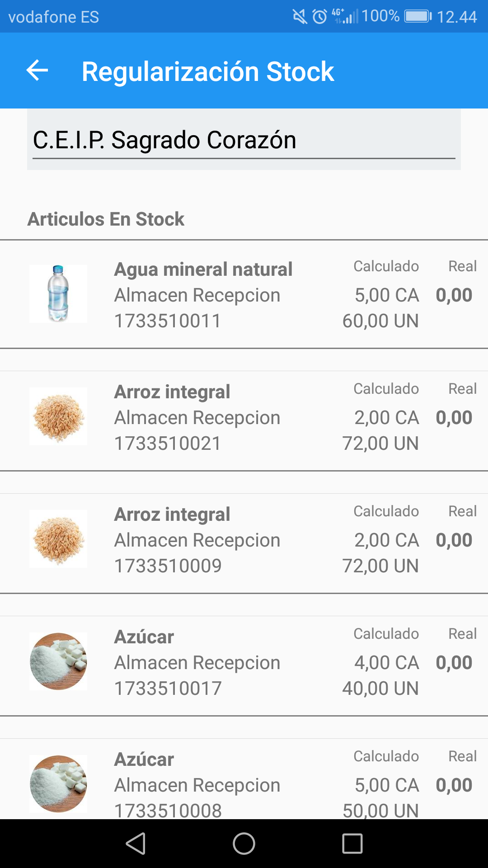
Task: Edit Real quantity for Arroz integral 1733510009
Action: point(454,540)
